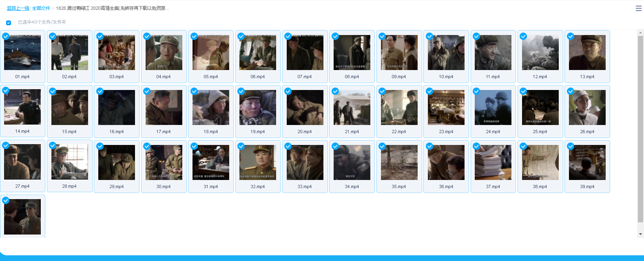Click the 返回上一级 link

[x=18, y=8]
